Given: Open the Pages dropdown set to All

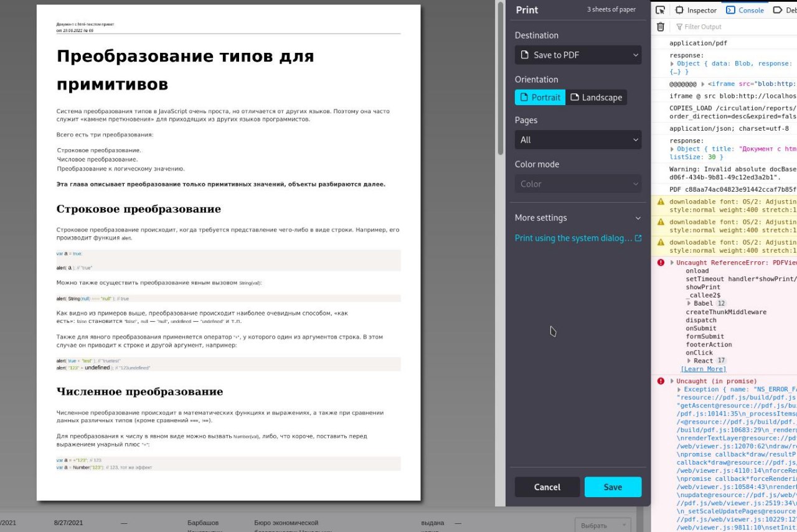Looking at the screenshot, I should 578,139.
